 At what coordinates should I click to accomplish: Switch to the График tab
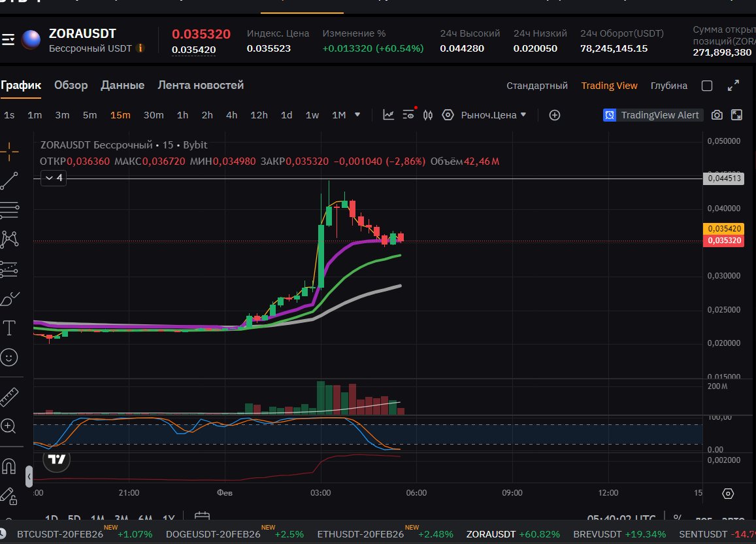pyautogui.click(x=21, y=86)
